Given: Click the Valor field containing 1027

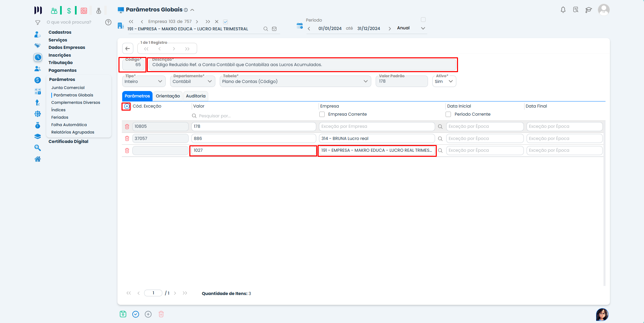Looking at the screenshot, I should point(253,150).
